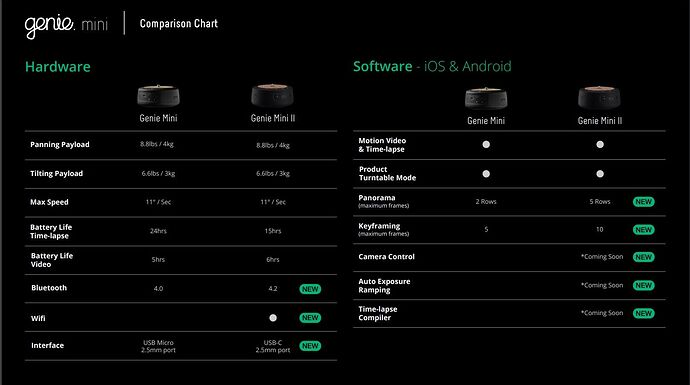Screen dimensions: 690x385
Task: Click the NEW badge in the Wifi row
Action: pos(310,318)
